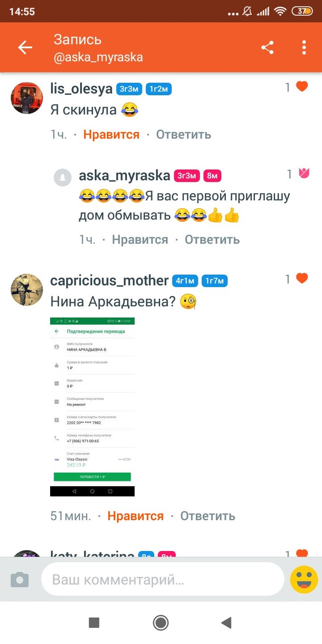Open the three-dot overflow menu
322x644 pixels.
[x=304, y=47]
